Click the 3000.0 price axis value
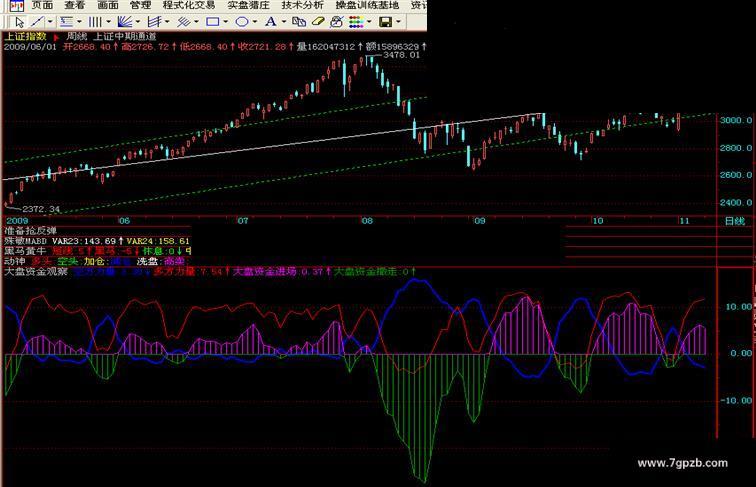This screenshot has width=756, height=487. pyautogui.click(x=736, y=121)
